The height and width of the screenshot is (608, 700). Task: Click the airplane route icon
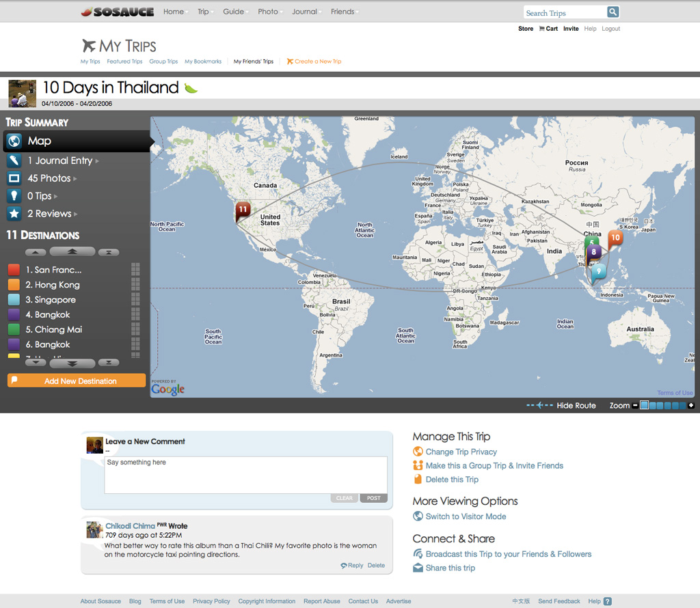[540, 406]
